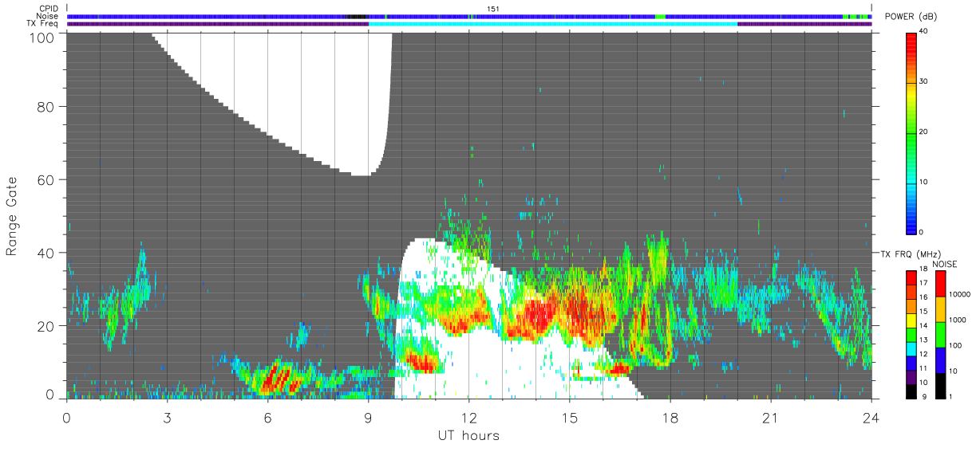Screen dimensions: 980x452
Task: Click the '10' label on the POWER scale
Action: coord(924,182)
